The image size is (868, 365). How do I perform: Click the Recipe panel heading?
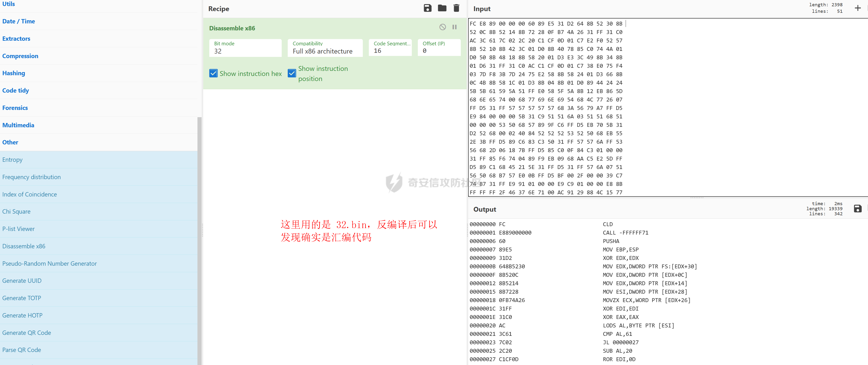(219, 9)
